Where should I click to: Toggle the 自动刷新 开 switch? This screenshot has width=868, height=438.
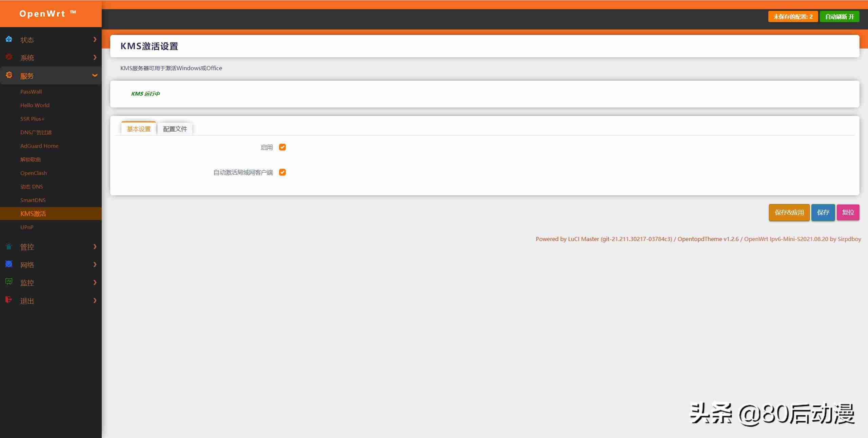point(839,17)
